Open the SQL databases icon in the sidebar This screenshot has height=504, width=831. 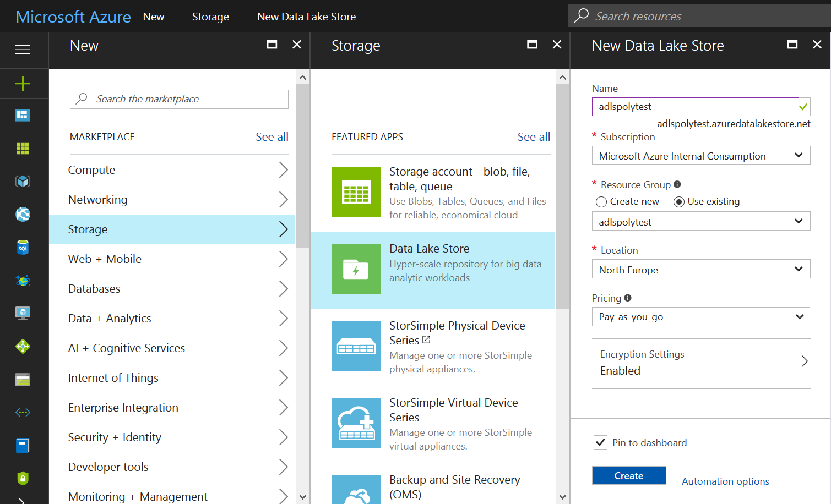pos(23,247)
